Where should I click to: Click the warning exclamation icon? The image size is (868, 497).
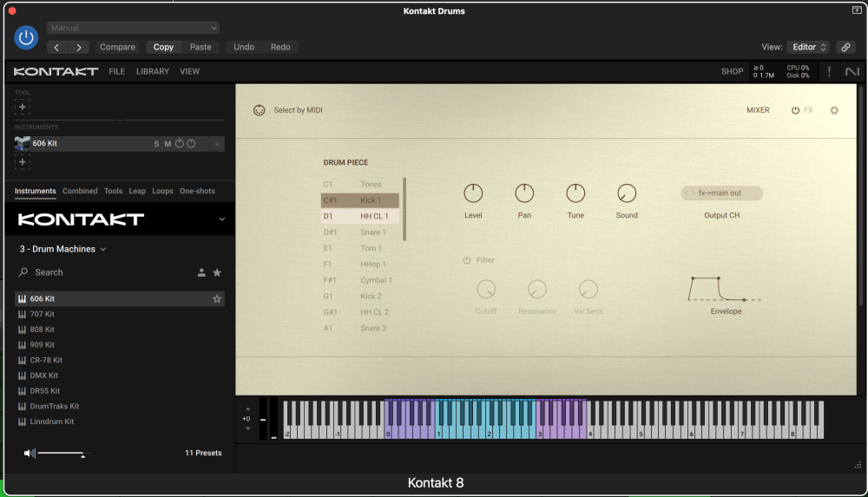tap(829, 71)
